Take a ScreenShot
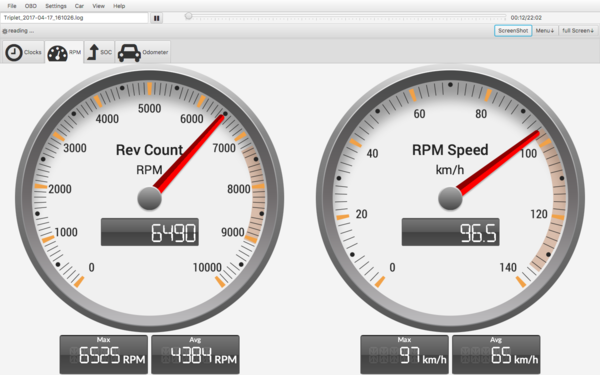This screenshot has height=375, width=600. 513,31
